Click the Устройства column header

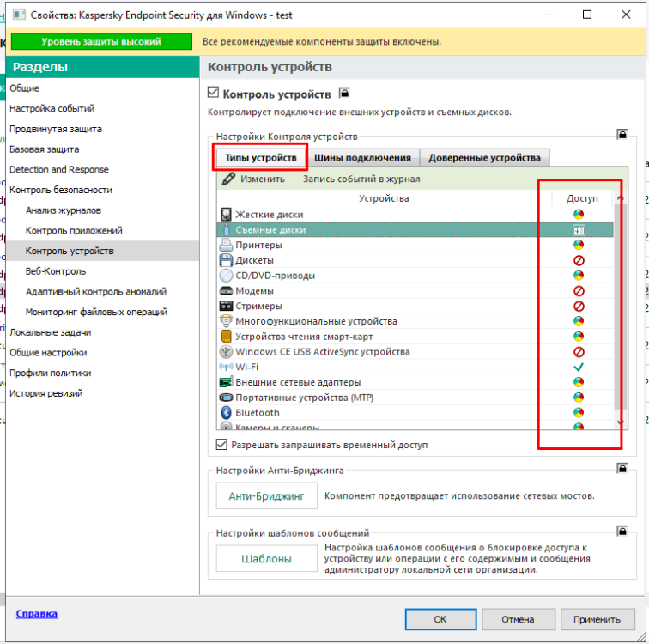(x=384, y=198)
